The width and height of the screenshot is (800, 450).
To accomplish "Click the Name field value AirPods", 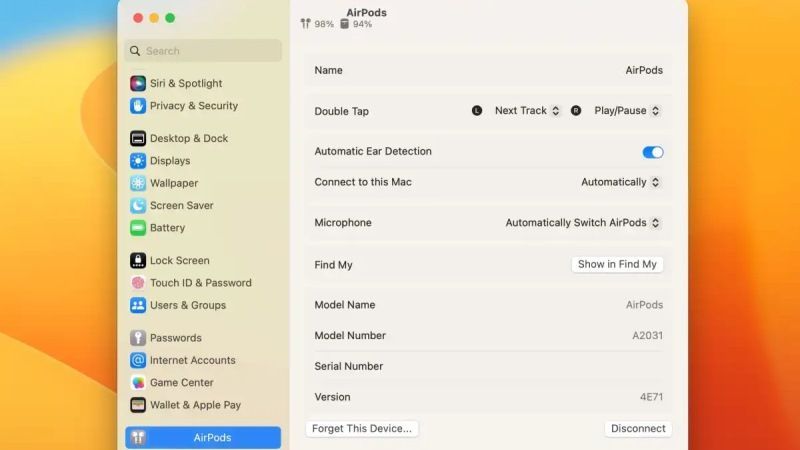I will [644, 70].
